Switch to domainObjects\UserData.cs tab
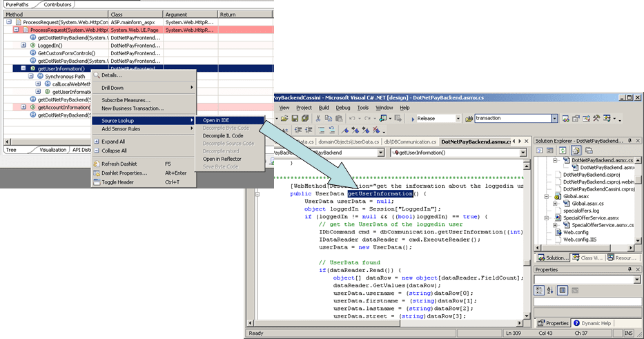 point(349,142)
